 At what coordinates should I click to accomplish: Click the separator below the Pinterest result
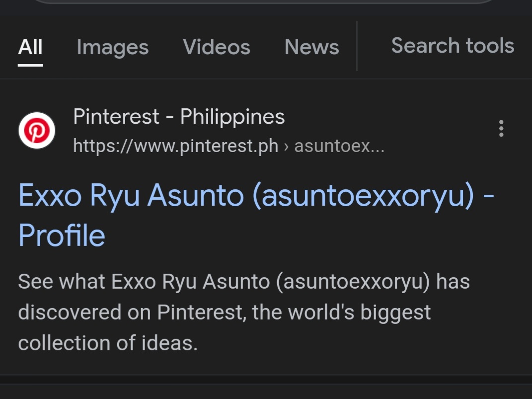click(x=266, y=379)
